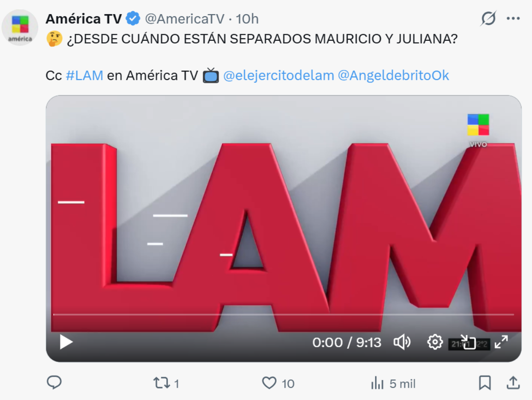The width and height of the screenshot is (532, 400).
Task: Open the #LAM hashtag link
Action: tap(84, 76)
